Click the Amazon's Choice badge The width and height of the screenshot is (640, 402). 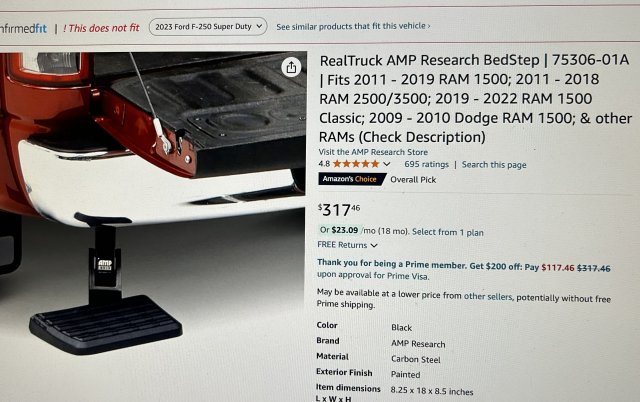pyautogui.click(x=352, y=179)
